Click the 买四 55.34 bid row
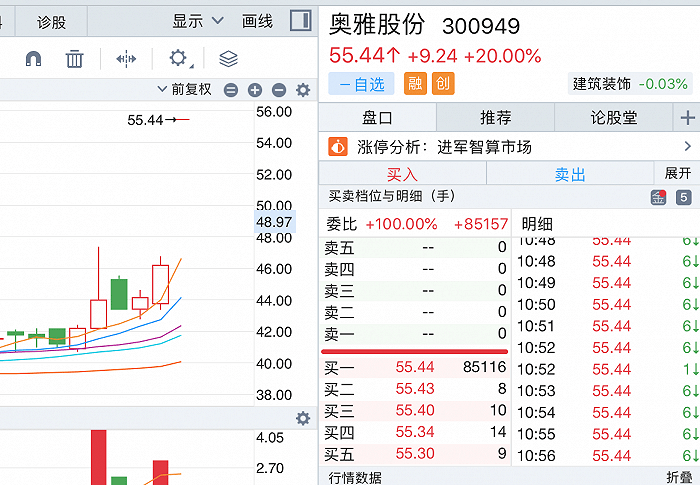This screenshot has width=700, height=485. click(415, 432)
